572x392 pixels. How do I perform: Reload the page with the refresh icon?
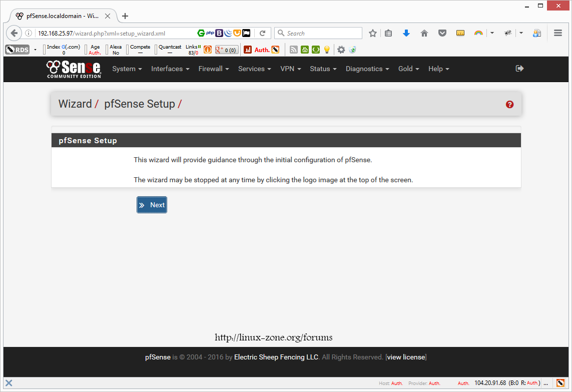(262, 33)
